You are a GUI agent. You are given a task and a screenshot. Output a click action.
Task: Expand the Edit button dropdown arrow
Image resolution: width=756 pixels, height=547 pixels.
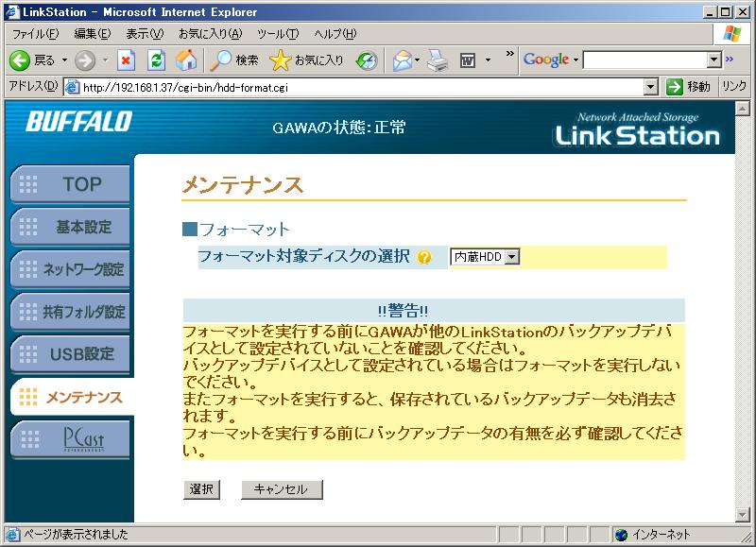488,60
